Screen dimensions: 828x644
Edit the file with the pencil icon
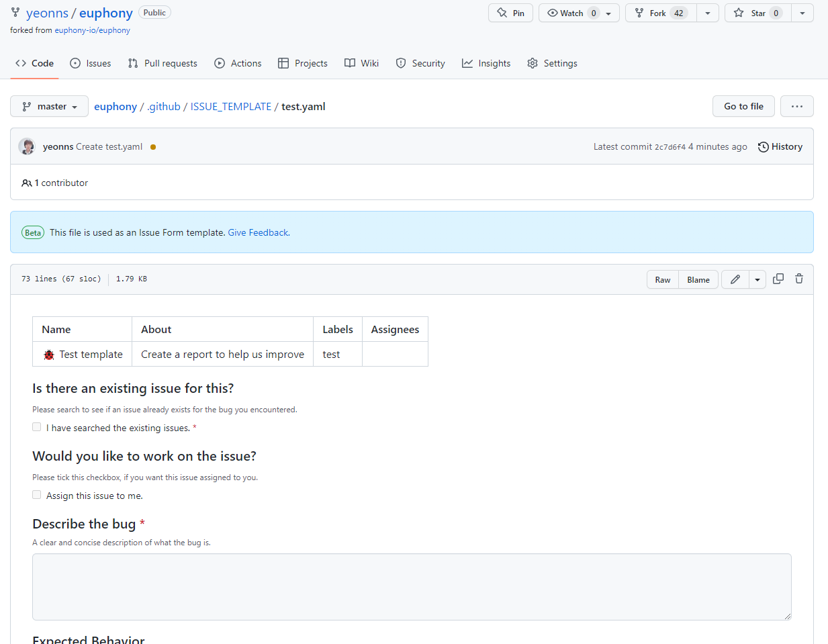click(x=735, y=279)
